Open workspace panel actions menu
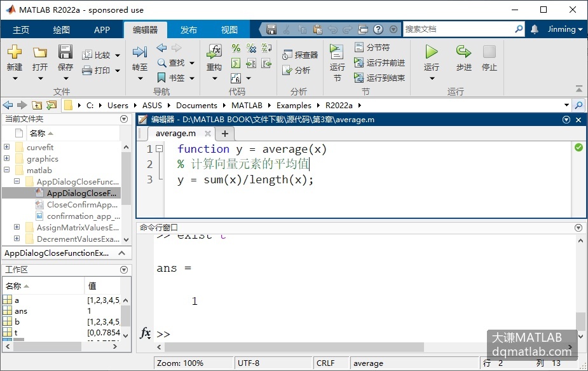This screenshot has height=371, width=588. tap(124, 270)
